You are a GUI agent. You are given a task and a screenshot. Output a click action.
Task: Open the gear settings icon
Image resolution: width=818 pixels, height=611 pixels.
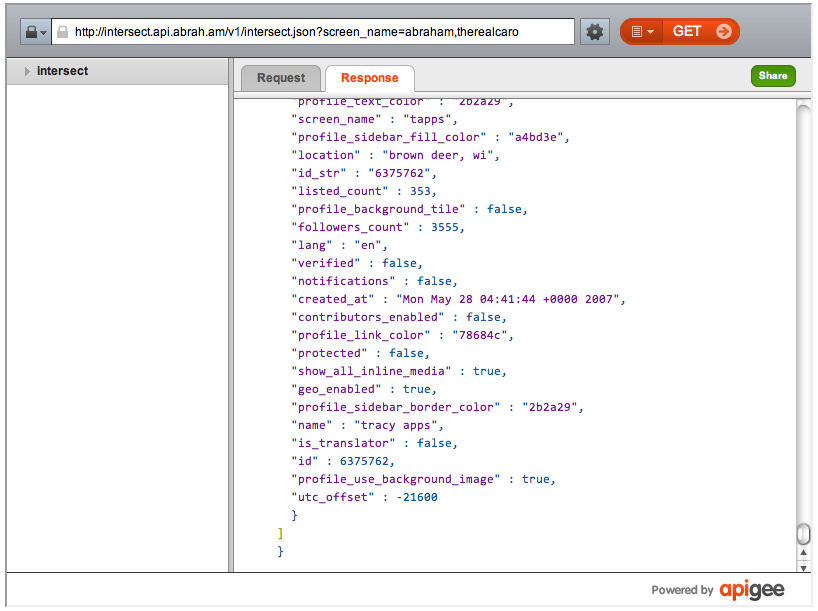(x=595, y=32)
